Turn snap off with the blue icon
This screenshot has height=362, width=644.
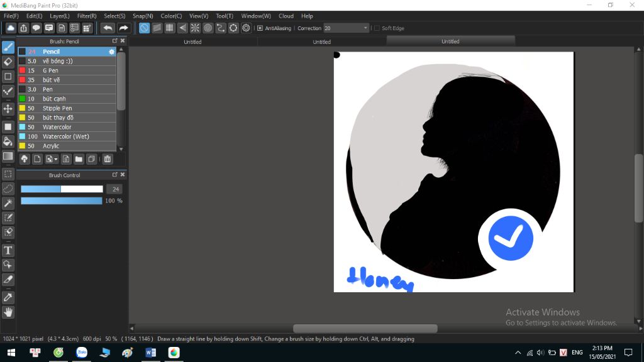(x=144, y=28)
